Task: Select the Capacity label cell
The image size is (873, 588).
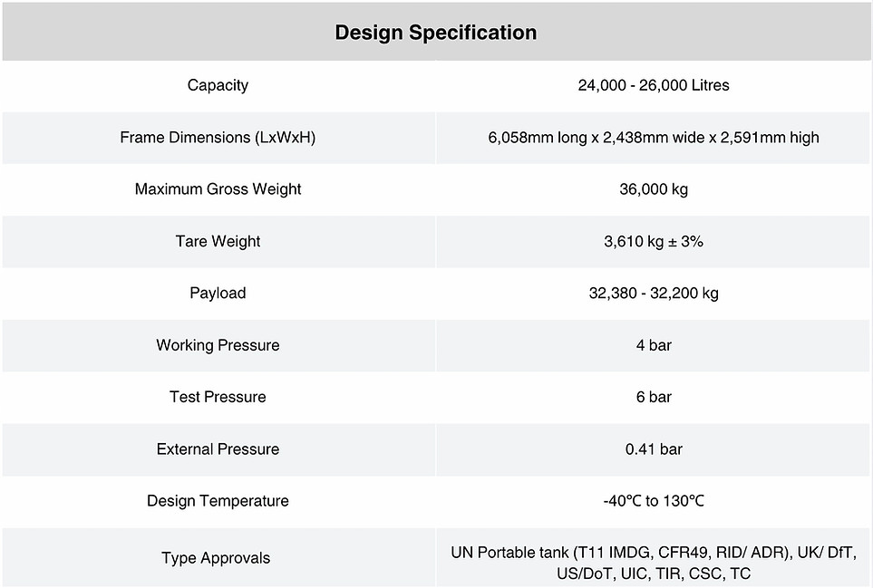Action: coord(218,86)
